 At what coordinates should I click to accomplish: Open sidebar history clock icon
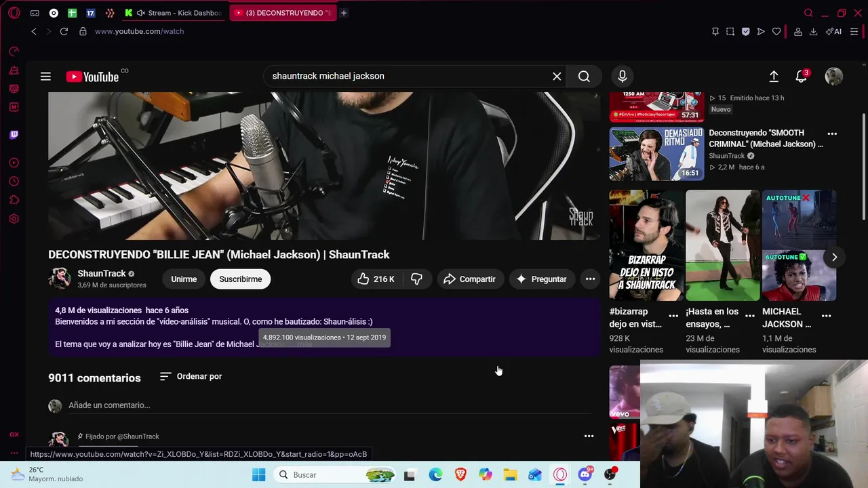click(14, 181)
